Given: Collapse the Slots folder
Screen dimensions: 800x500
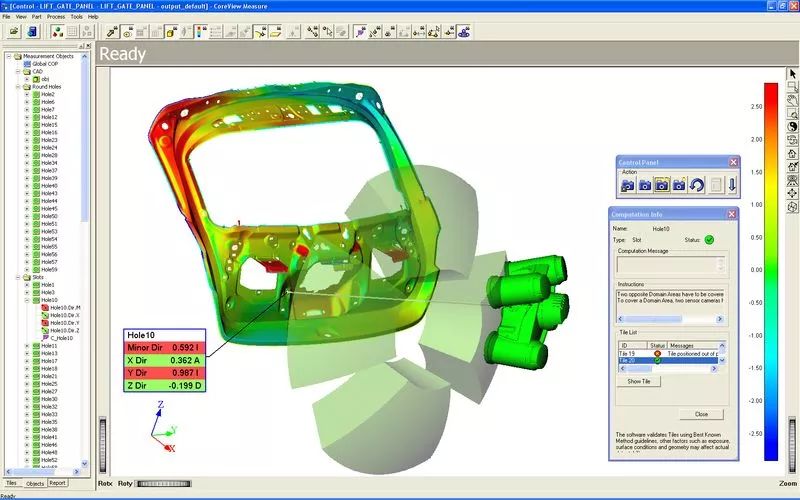Looking at the screenshot, I should (x=18, y=277).
